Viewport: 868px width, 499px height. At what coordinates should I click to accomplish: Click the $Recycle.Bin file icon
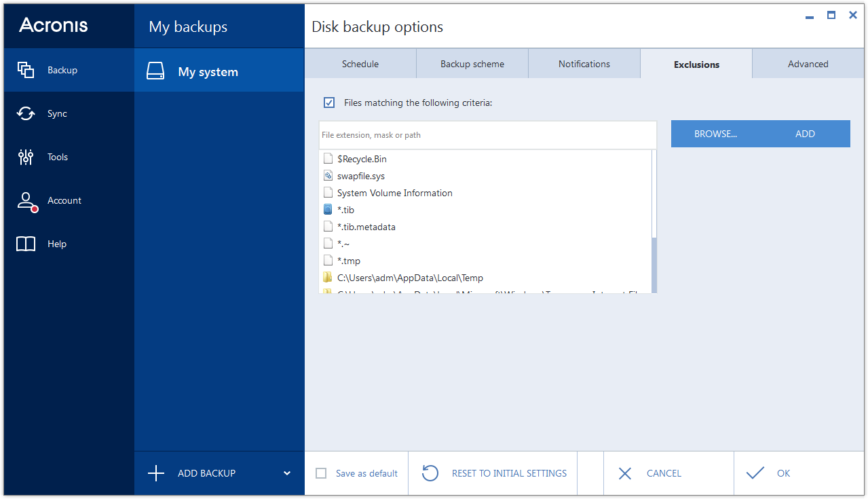click(328, 159)
